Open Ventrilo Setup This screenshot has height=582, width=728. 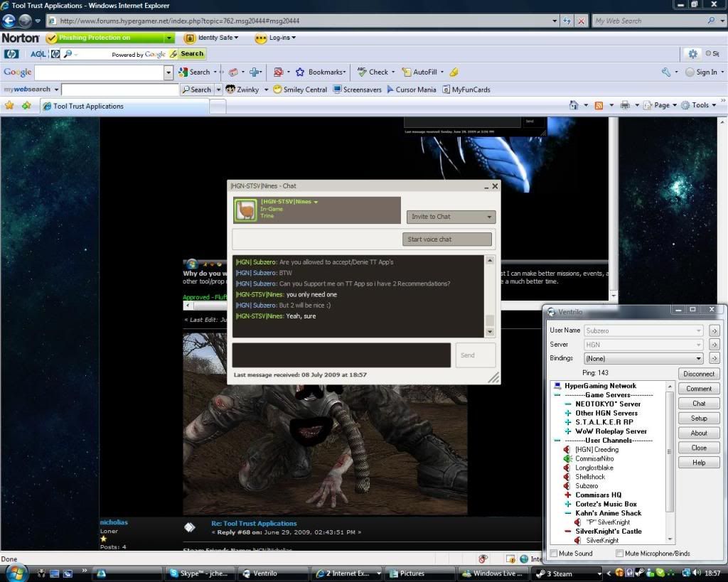coord(699,418)
